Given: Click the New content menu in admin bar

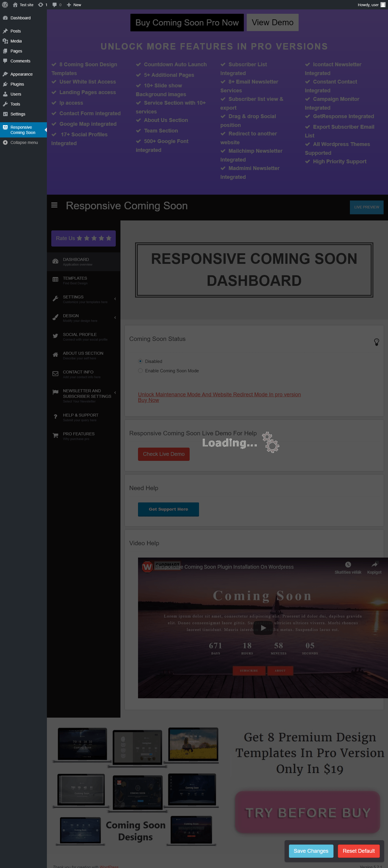Looking at the screenshot, I should click(x=74, y=5).
